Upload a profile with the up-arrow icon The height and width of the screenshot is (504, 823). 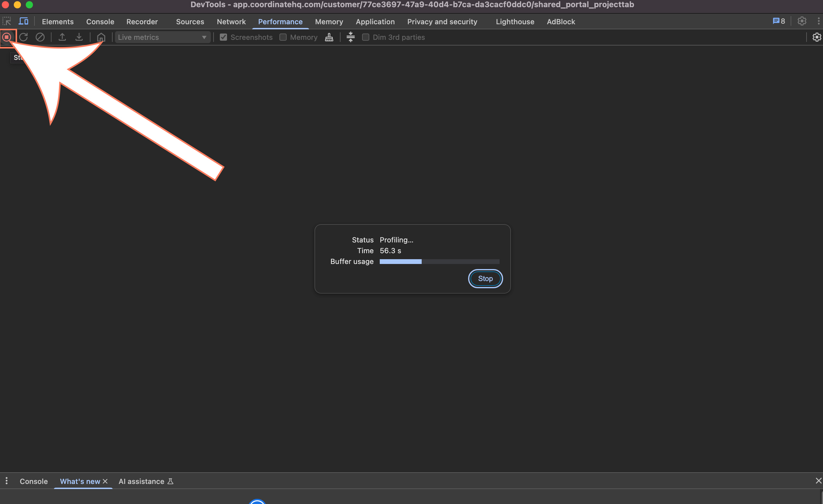tap(62, 37)
